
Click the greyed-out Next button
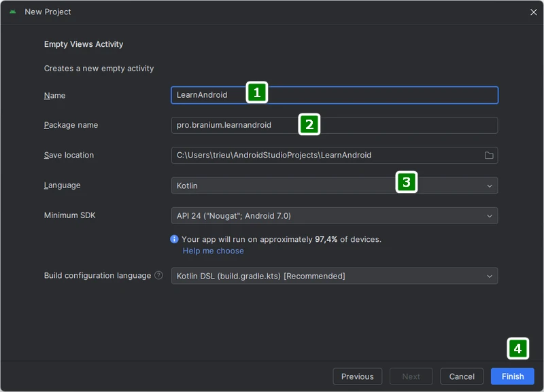[411, 376]
